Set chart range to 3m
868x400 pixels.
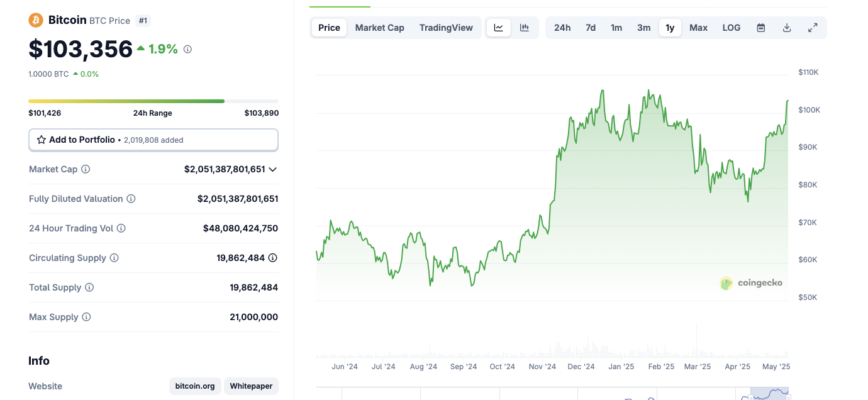pyautogui.click(x=644, y=28)
